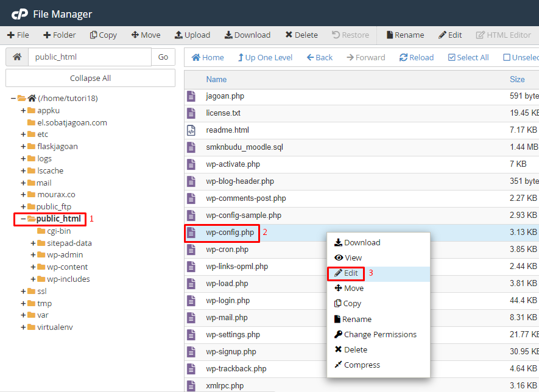Viewport: 539px width, 392px height.
Task: Click Up One Level link
Action: (x=265, y=57)
